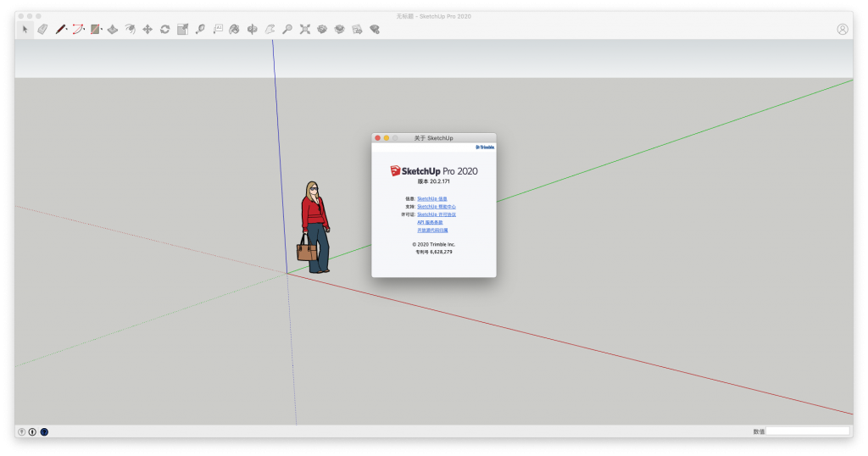Select the Text label tool

pyautogui.click(x=218, y=30)
